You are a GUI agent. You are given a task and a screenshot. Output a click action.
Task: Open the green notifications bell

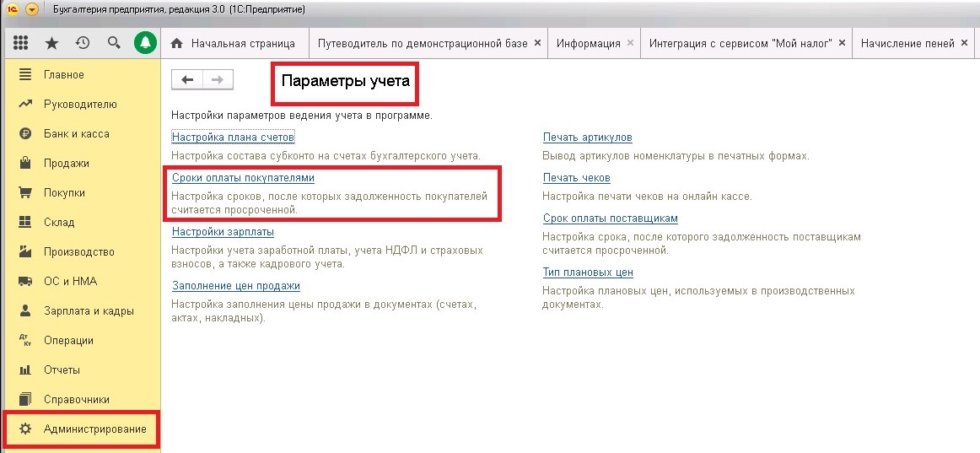(x=145, y=43)
